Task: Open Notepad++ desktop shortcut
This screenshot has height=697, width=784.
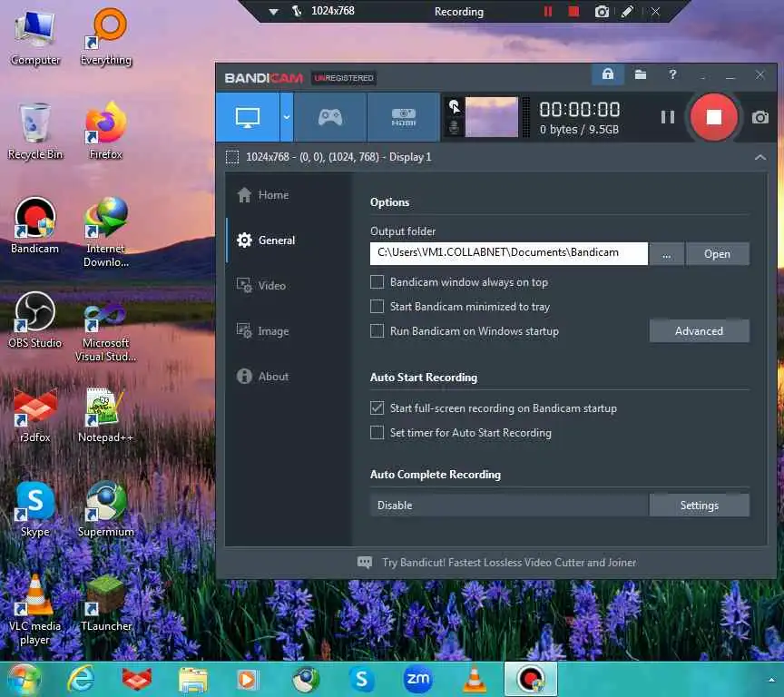Action: (x=105, y=415)
